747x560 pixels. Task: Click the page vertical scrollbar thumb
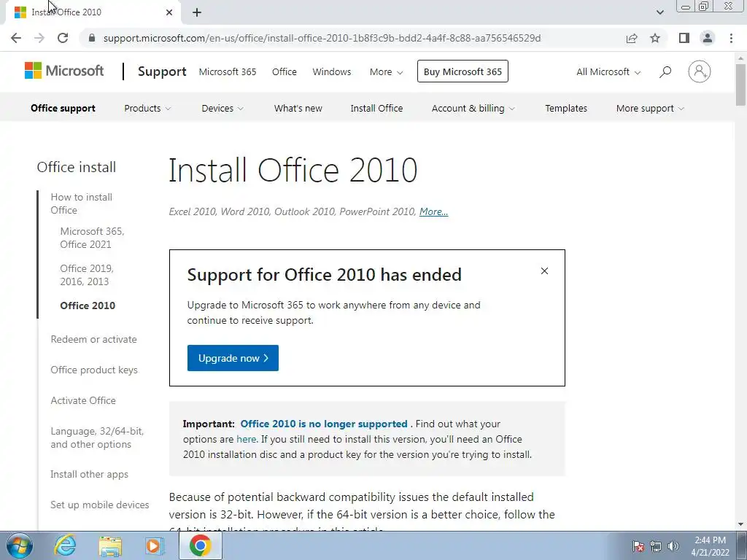(x=740, y=85)
